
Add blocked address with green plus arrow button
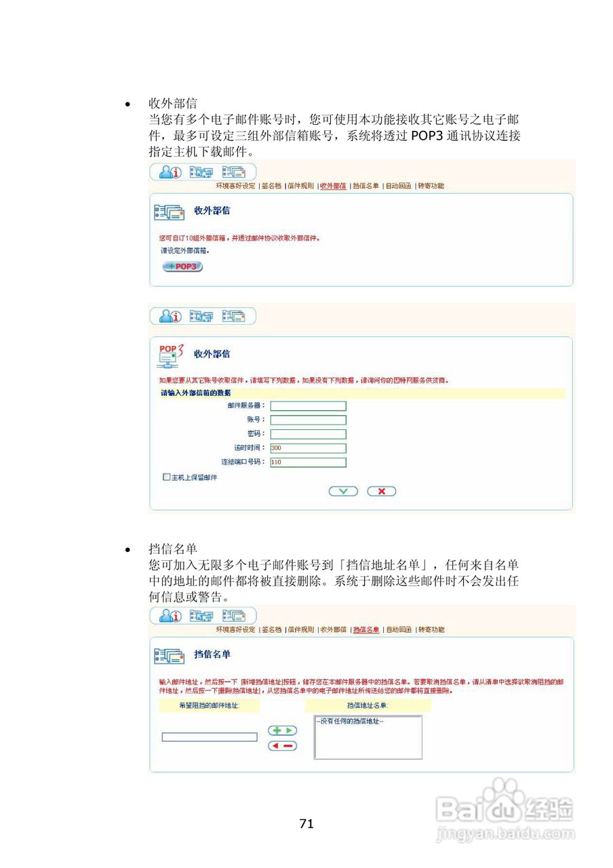tap(283, 730)
